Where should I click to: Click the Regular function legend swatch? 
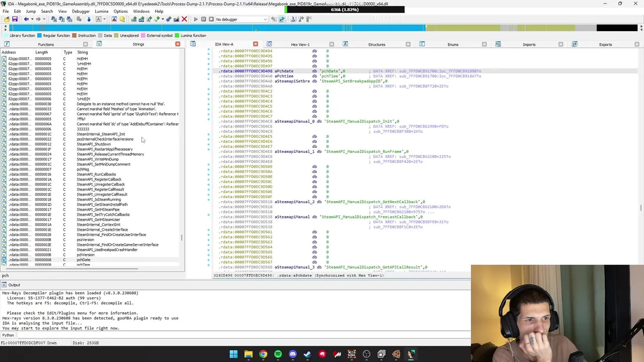(39, 36)
